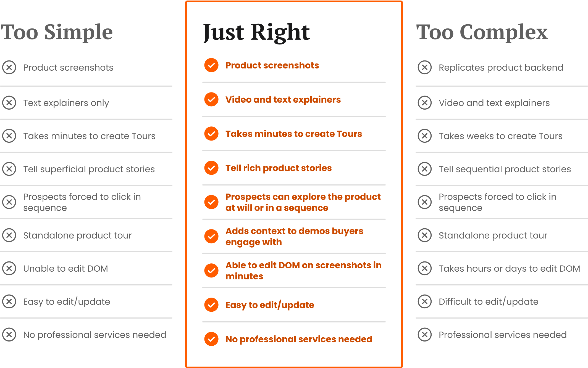Click the checkmark icon next to Video and text explainers

click(x=211, y=99)
